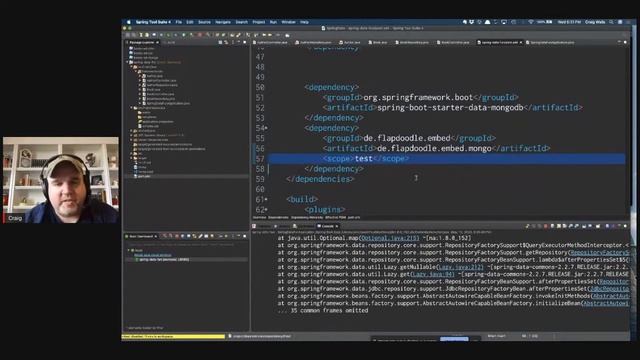Terminate the process via Console red square
Screen dimensions: 640x360
click(546, 226)
